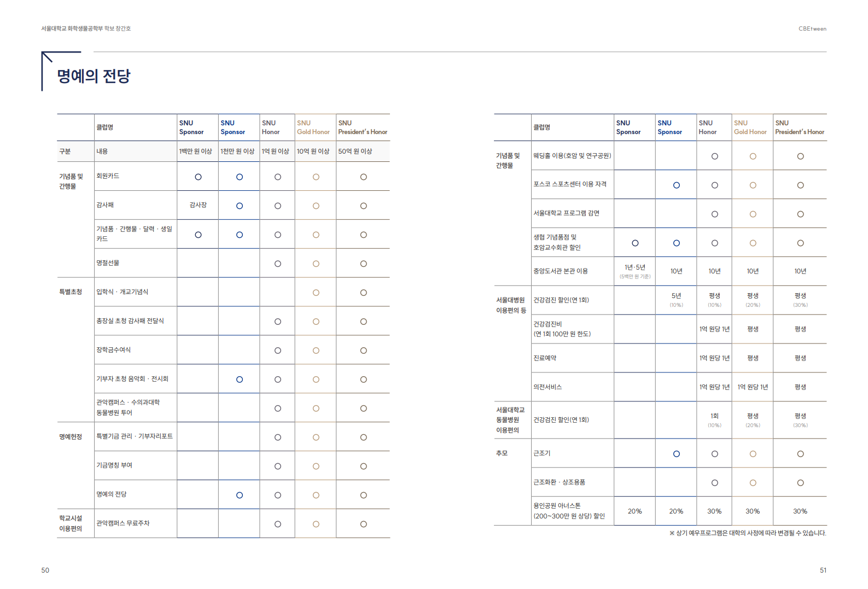868x589 pixels.
Task: Click the 서울대학교 화학생물공학부 학보 창간호 header
Action: (86, 28)
